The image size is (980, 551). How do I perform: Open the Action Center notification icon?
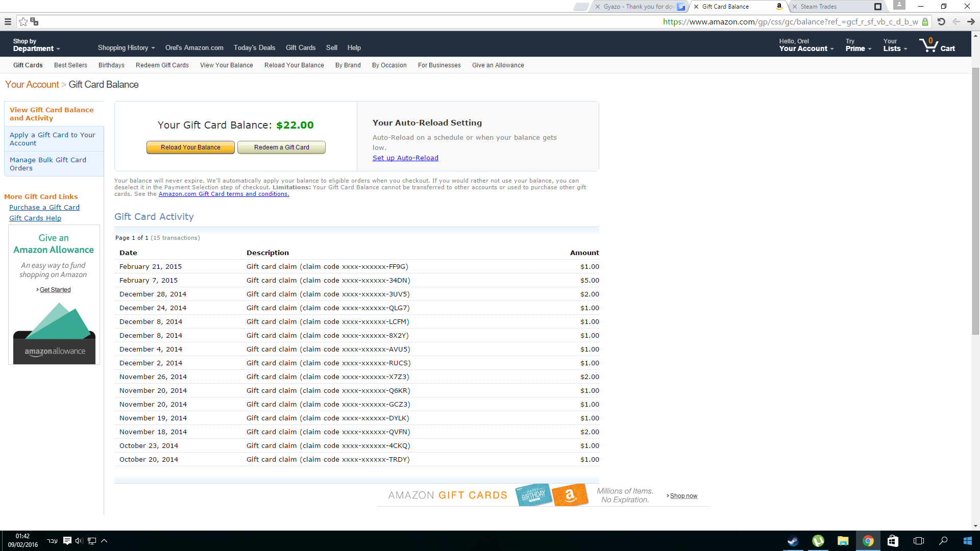tap(67, 541)
